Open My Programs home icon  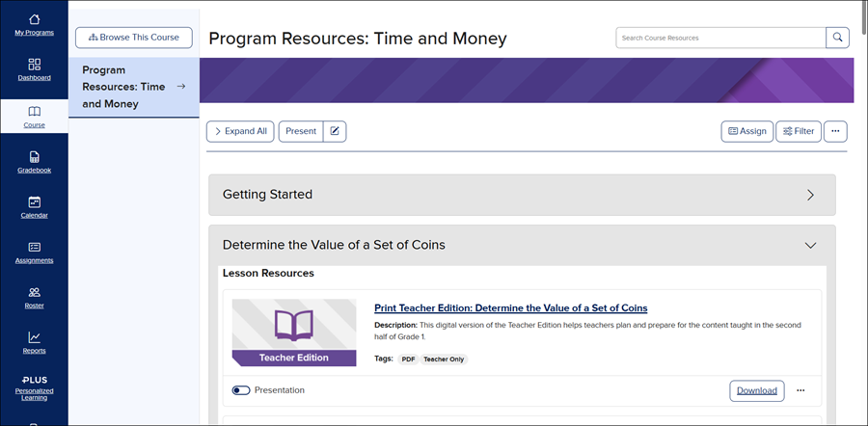[x=34, y=19]
